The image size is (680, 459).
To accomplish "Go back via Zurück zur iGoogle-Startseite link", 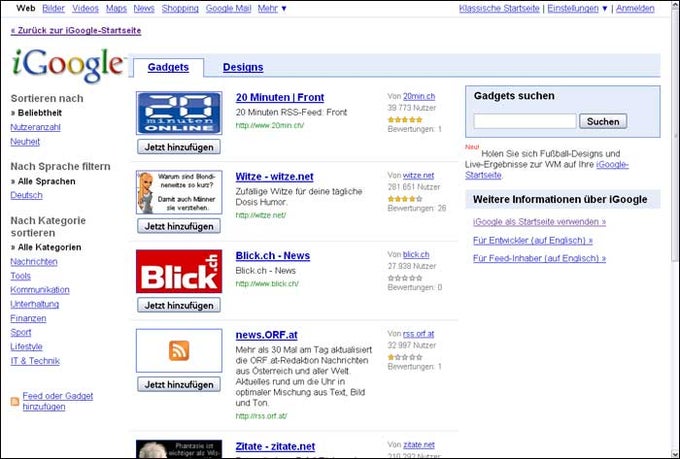I will coord(76,30).
